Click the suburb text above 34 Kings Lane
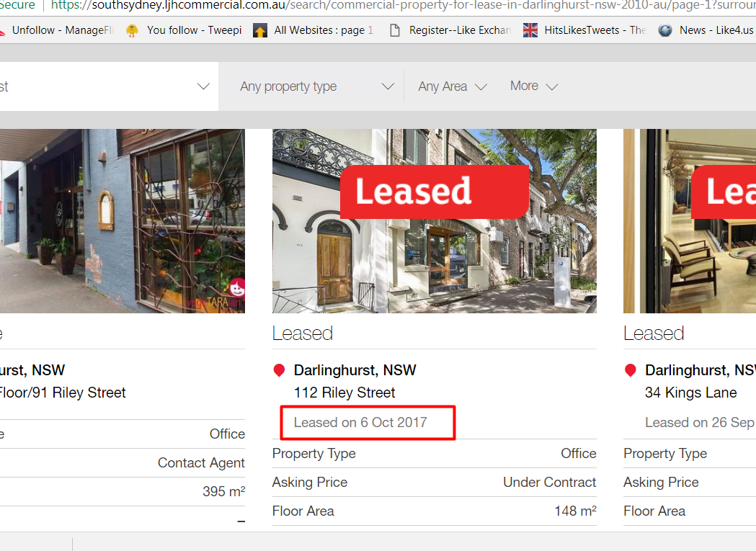 click(x=701, y=370)
